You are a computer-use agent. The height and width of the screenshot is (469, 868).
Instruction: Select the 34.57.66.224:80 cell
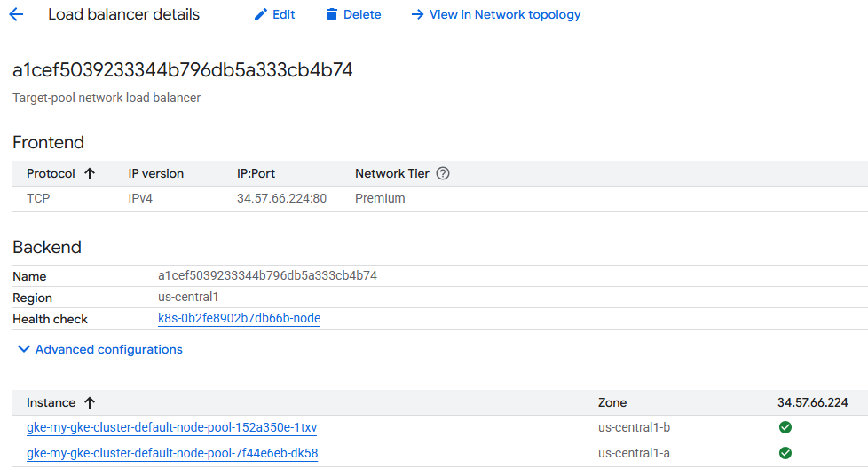click(x=281, y=198)
